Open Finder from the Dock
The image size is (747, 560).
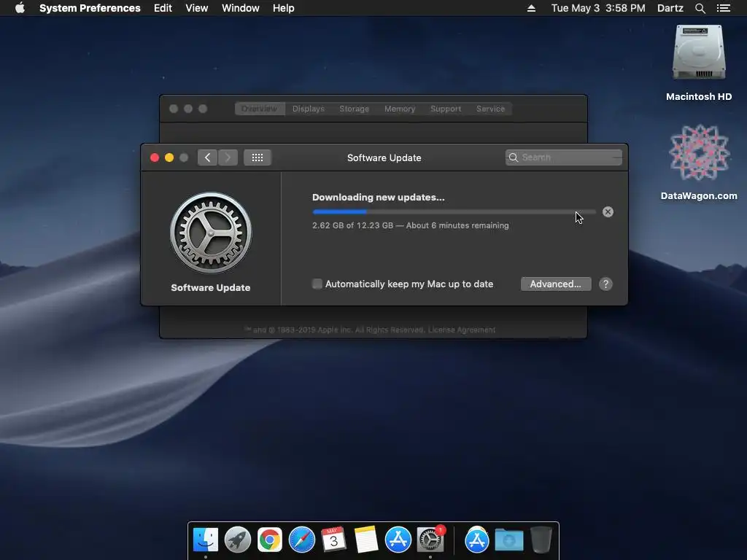[x=206, y=540]
